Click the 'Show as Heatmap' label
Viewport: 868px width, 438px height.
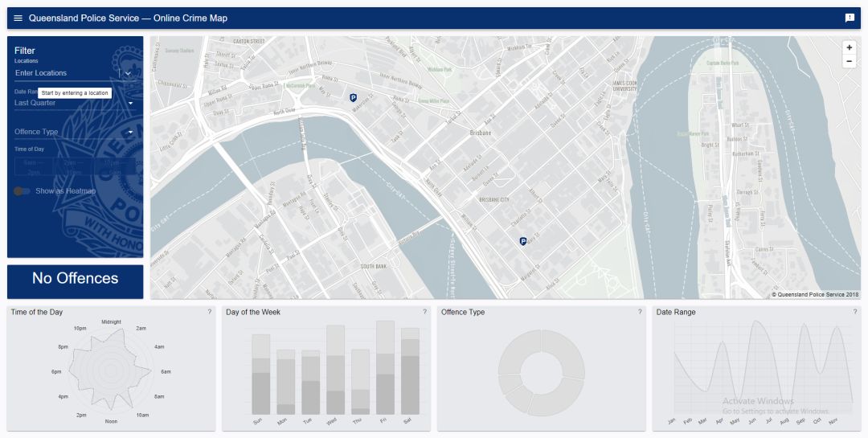pyautogui.click(x=66, y=191)
